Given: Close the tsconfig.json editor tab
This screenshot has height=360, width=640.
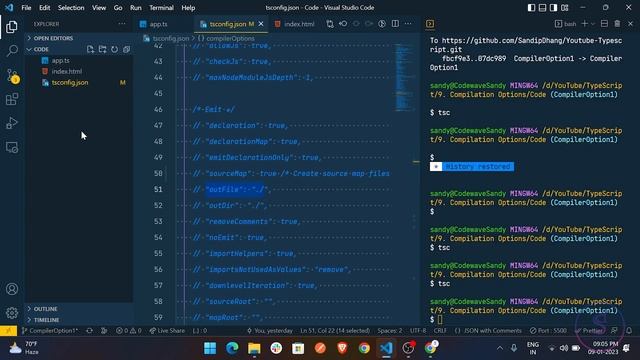Looking at the screenshot, I should (x=261, y=24).
